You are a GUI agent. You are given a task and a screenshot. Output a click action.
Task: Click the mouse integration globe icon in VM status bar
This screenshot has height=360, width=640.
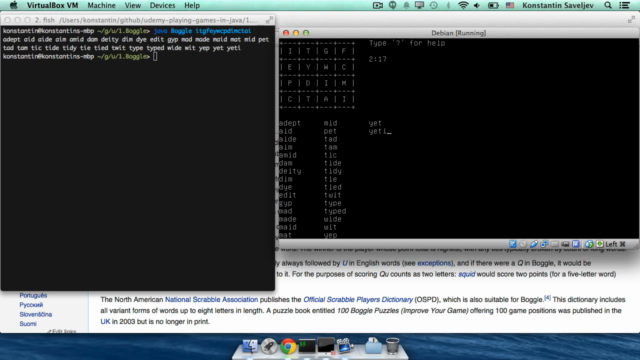point(589,244)
